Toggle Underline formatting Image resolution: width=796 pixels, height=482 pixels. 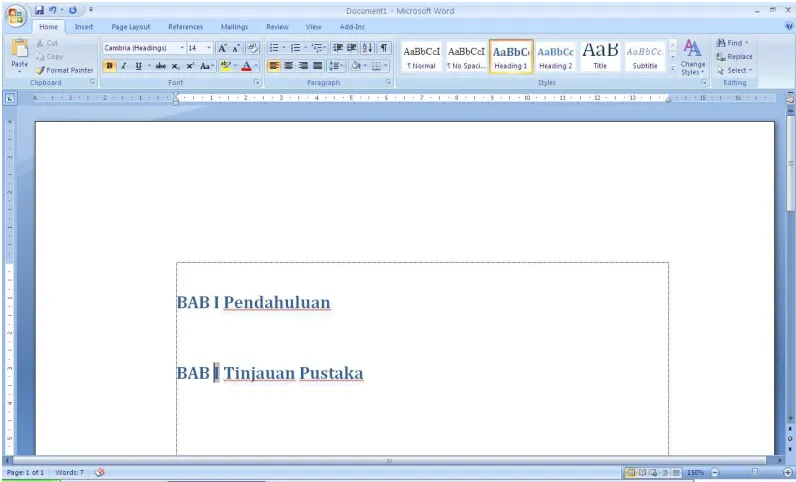(x=138, y=66)
